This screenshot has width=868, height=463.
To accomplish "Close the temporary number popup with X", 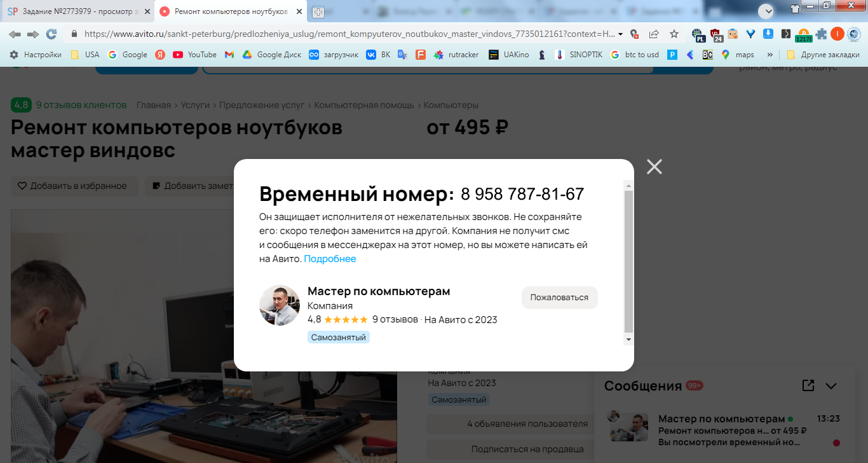I will coord(654,167).
